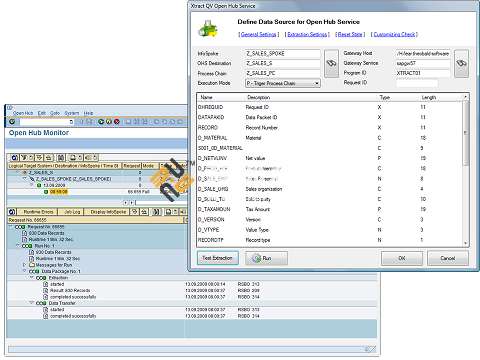This screenshot has height=360, width=480.
Task: Collapse the Data Transfer node
Action: [31, 303]
